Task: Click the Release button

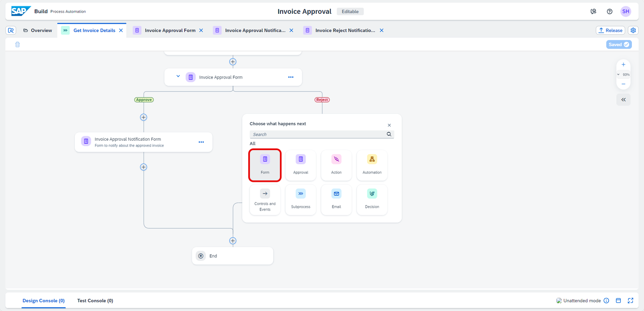Action: coord(610,30)
